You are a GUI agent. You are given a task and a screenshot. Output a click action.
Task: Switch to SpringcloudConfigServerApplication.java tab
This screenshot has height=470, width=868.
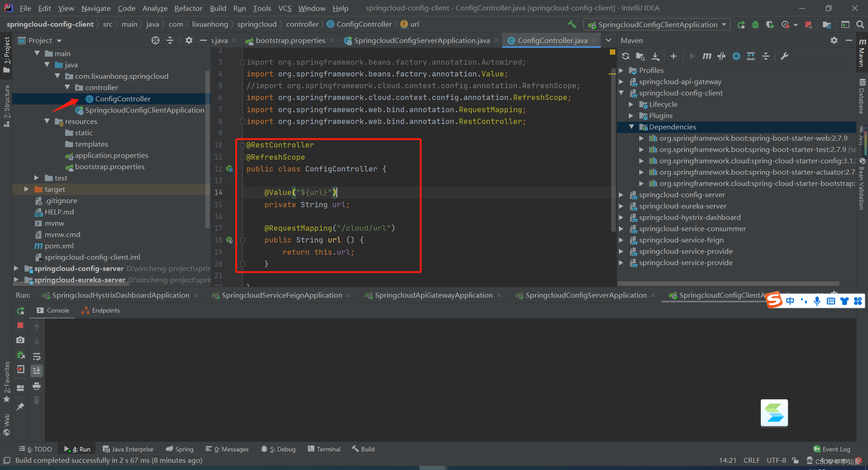coord(422,40)
